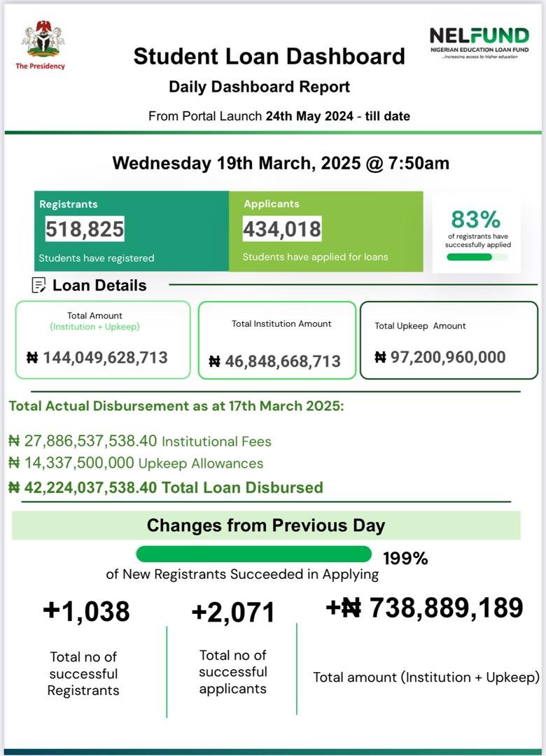The height and width of the screenshot is (756, 546).
Task: Click the +1,038 successful registrants figure
Action: point(86,611)
